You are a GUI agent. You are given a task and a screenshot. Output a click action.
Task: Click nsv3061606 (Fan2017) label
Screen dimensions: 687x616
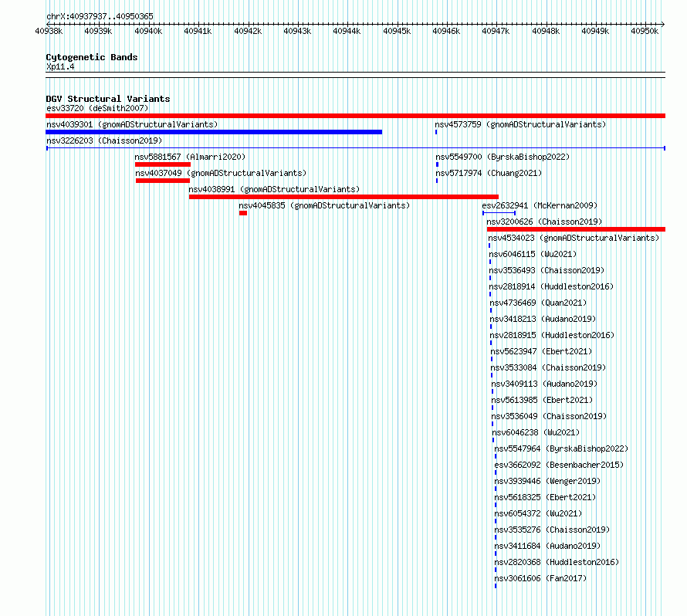point(540,578)
